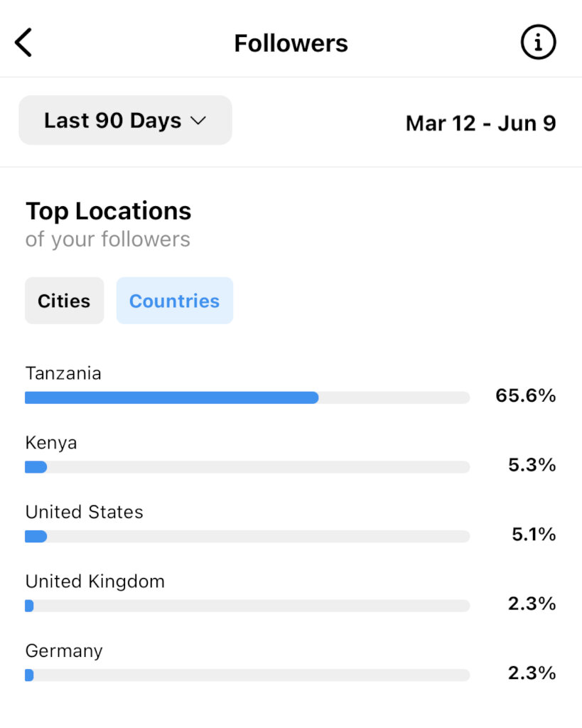The height and width of the screenshot is (728, 582).
Task: Select the Countries tab
Action: [174, 301]
